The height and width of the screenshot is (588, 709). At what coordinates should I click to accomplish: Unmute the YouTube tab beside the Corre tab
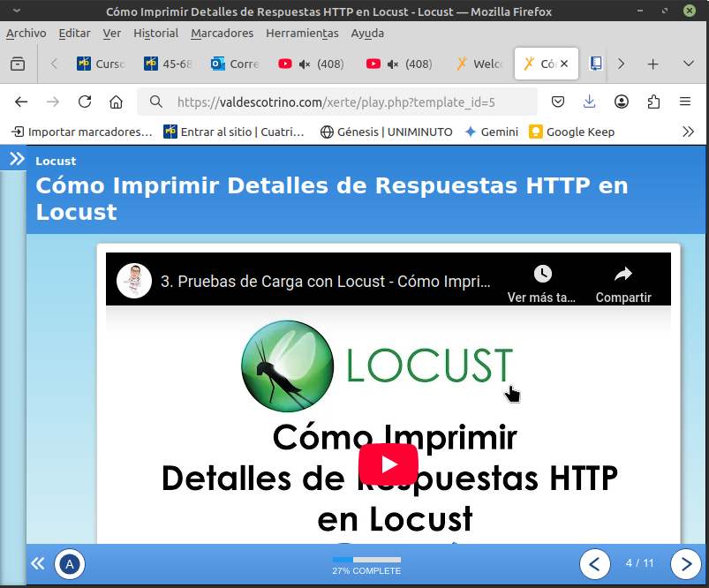click(x=305, y=64)
